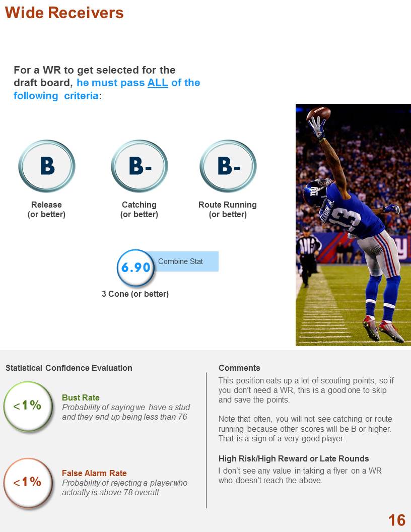Click the Statistical Confidence Evaluation heading
Screen dimensions: 411x532
click(69, 368)
